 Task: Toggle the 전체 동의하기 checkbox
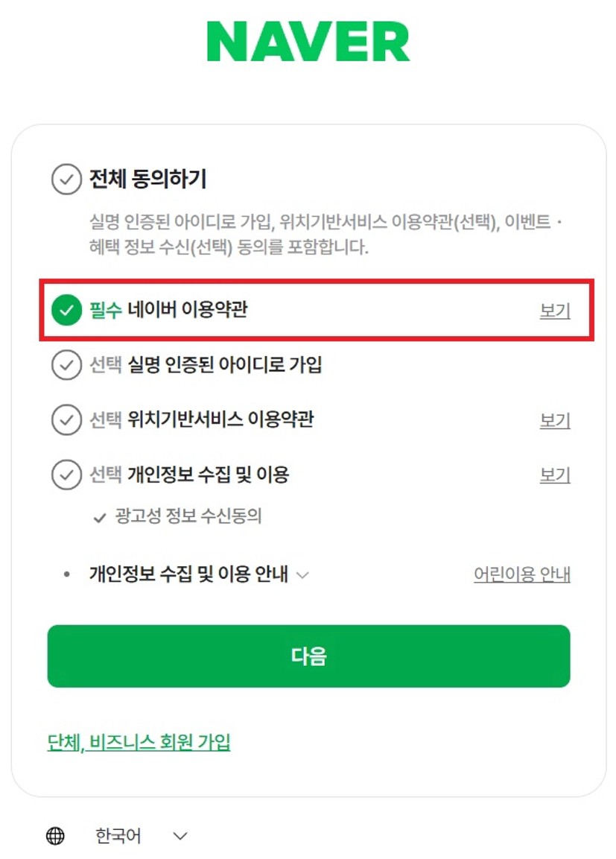pos(66,179)
